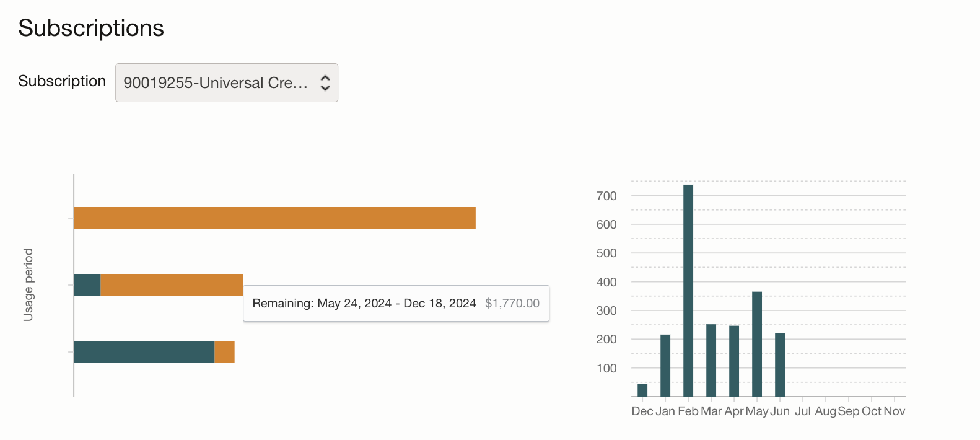Click the orange segment of the middle bar
The image size is (980, 440).
(172, 285)
